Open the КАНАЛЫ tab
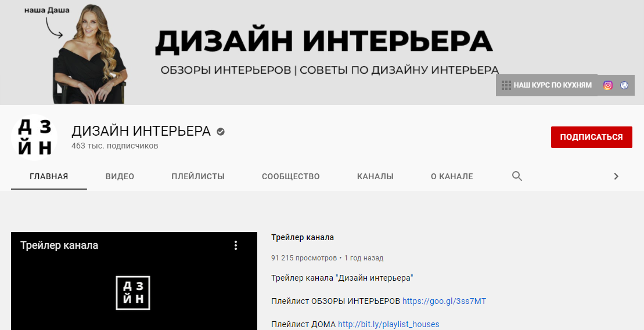 pos(375,176)
